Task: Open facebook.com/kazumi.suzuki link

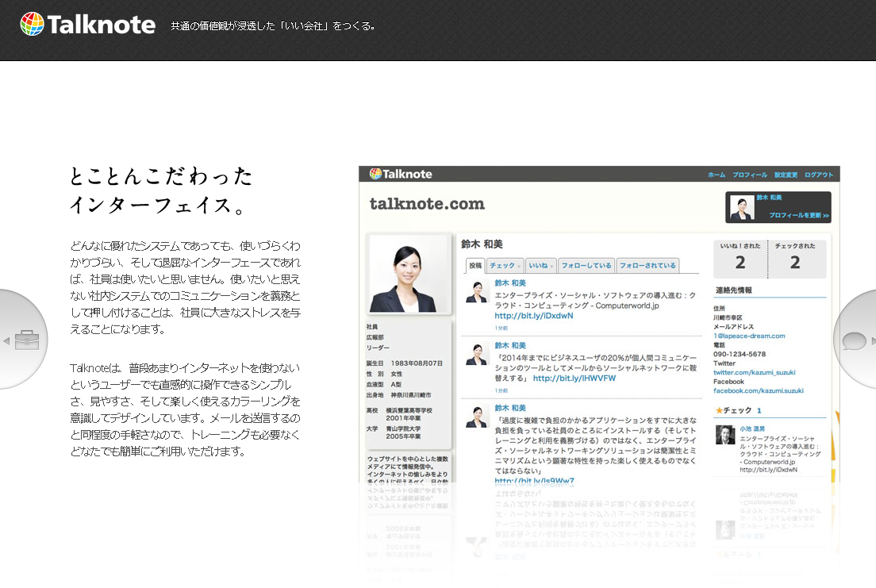Action: point(758,390)
